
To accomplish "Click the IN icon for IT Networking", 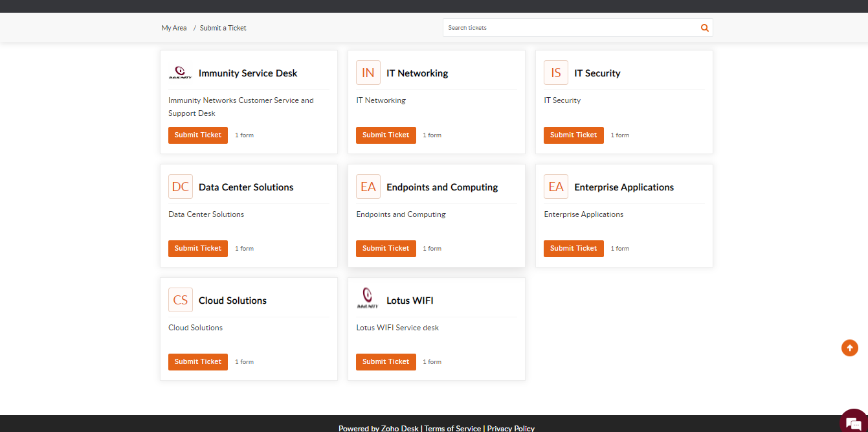I will (x=368, y=73).
